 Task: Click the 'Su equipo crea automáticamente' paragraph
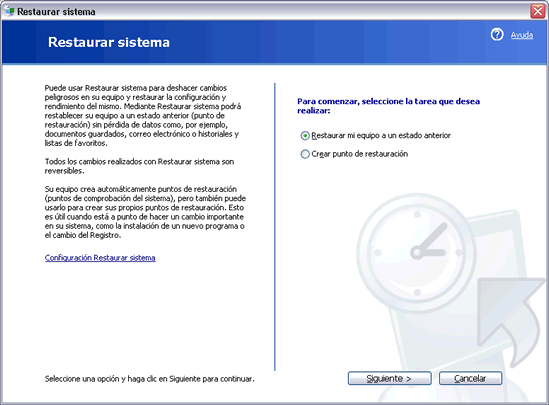tap(145, 212)
